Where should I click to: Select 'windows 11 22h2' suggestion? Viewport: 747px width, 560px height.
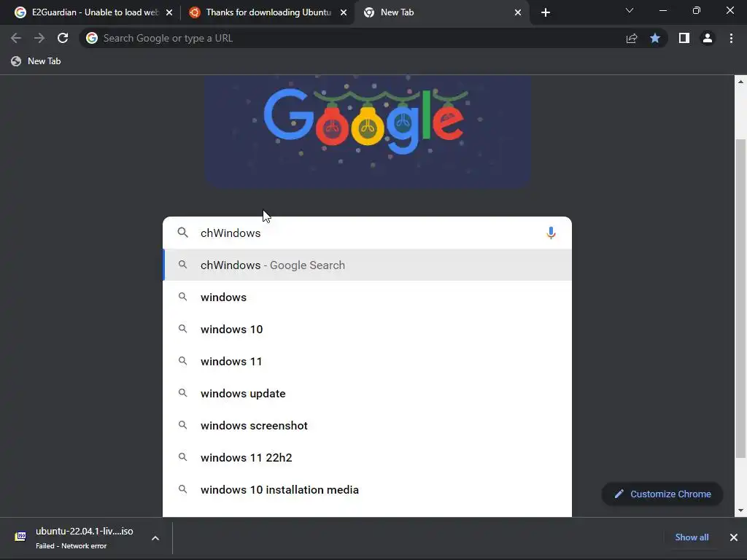(367, 457)
